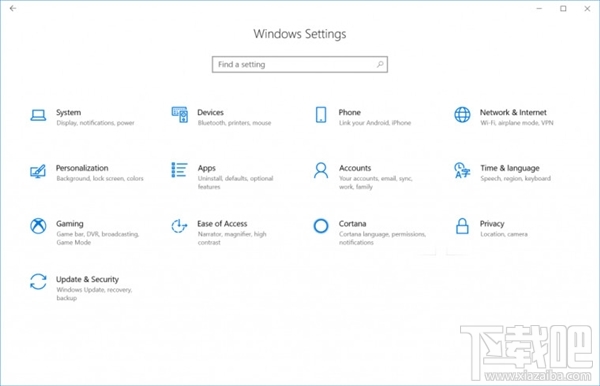The image size is (600, 386).
Task: Click the search magnifier icon
Action: coord(380,64)
